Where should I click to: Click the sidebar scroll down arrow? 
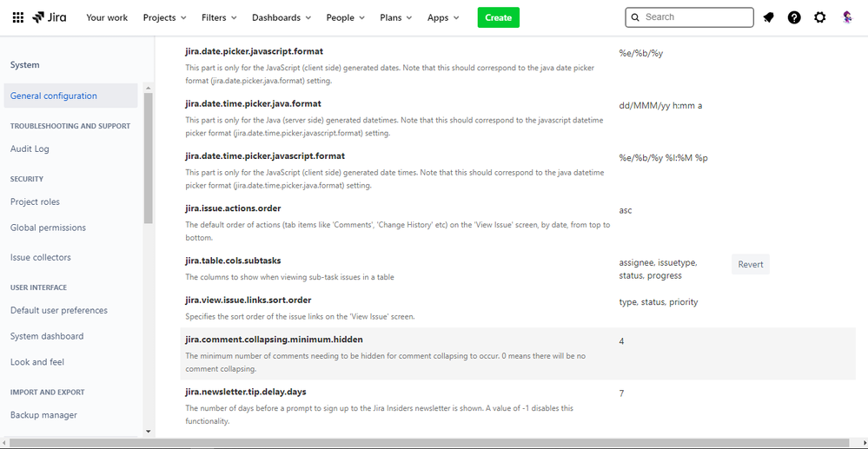[x=148, y=431]
